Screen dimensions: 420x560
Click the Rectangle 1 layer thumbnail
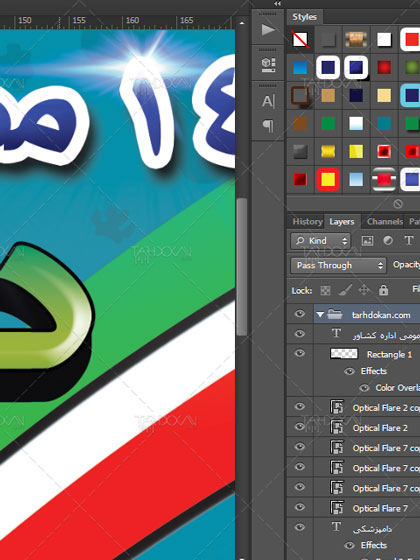tap(344, 354)
